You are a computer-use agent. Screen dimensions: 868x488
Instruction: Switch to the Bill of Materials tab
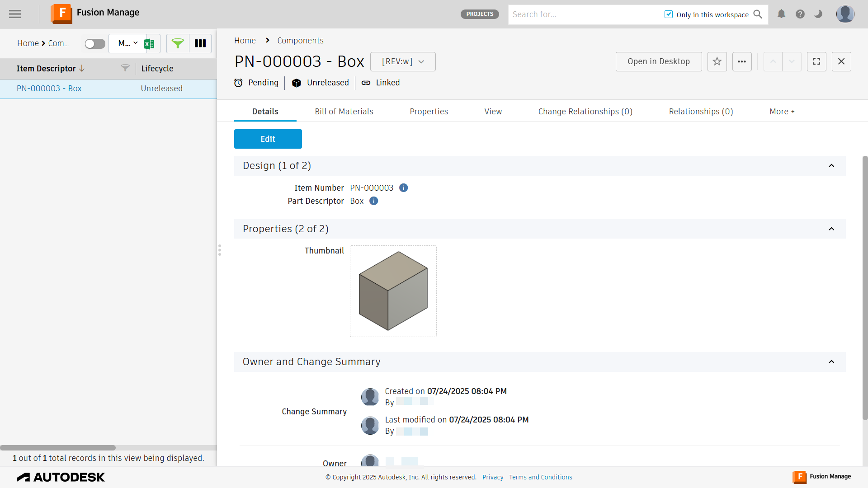344,112
